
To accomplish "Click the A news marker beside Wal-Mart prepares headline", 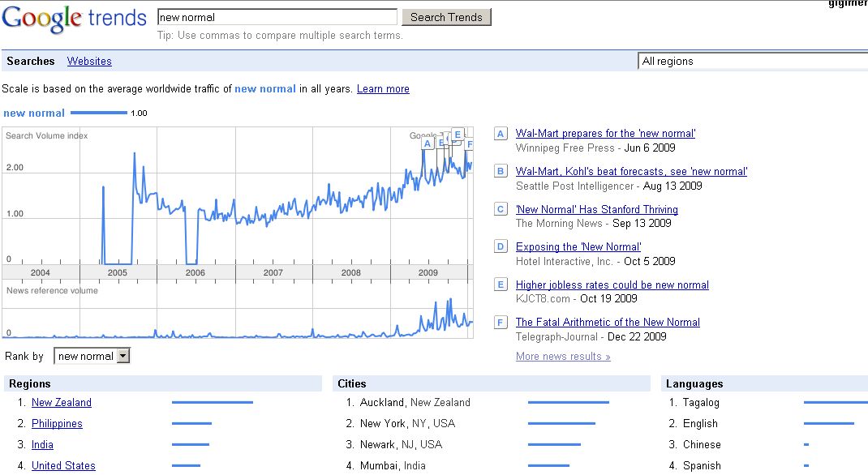I will tap(501, 133).
